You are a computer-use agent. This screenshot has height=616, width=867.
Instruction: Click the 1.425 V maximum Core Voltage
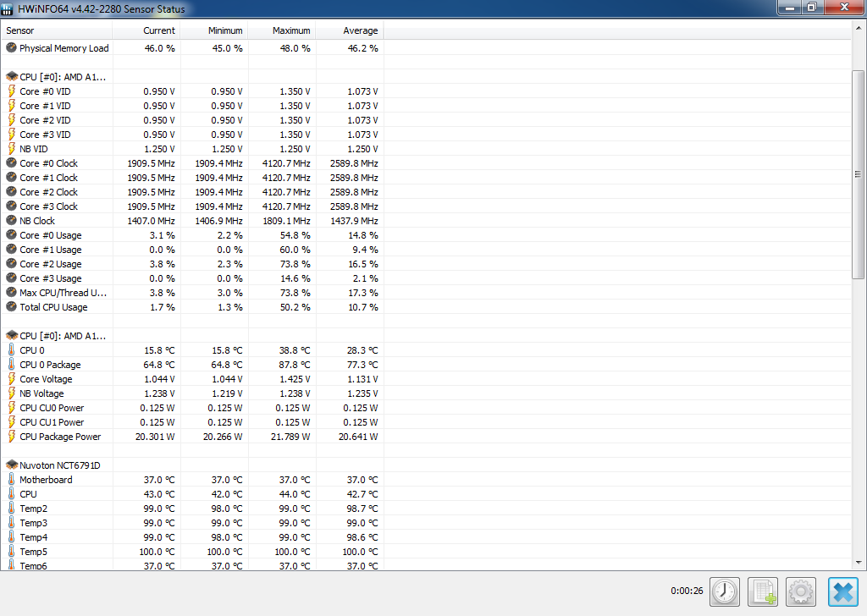(x=295, y=379)
